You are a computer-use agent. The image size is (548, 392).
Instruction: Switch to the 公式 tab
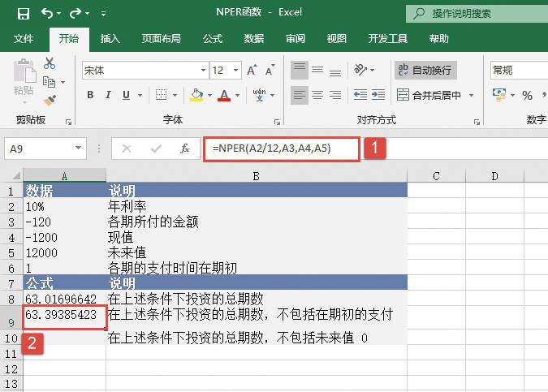(x=213, y=39)
